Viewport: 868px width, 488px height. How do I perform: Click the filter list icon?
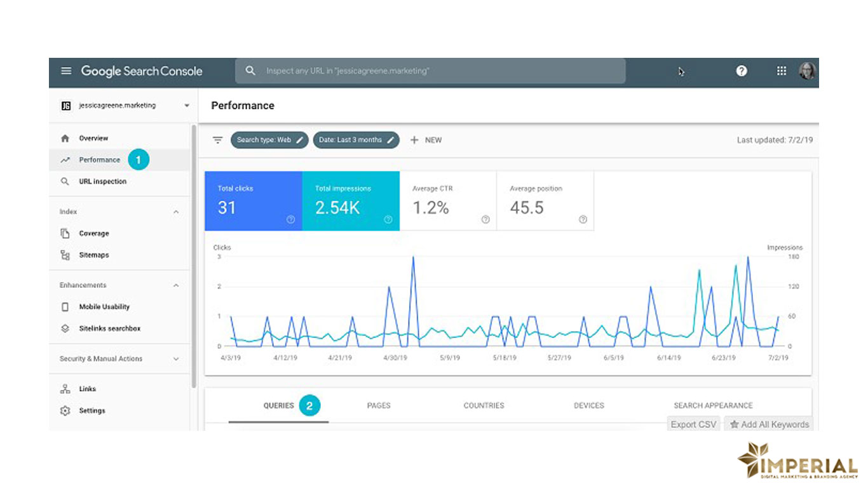218,140
